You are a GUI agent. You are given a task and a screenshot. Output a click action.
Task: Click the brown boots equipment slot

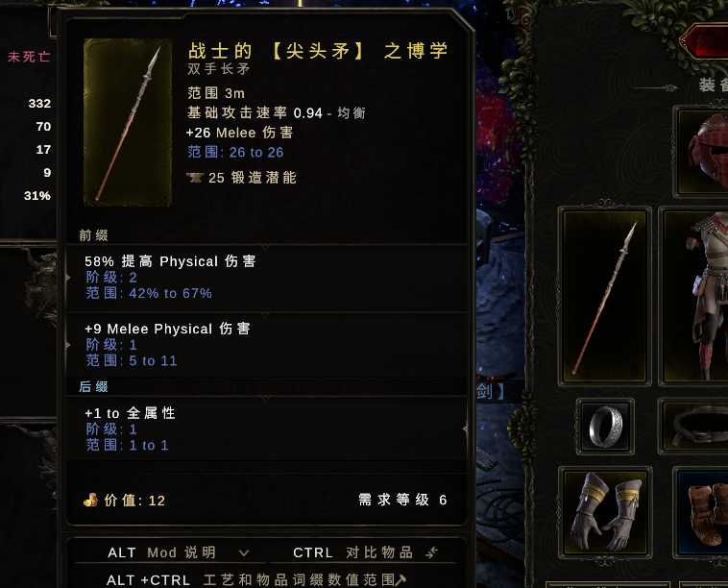click(x=701, y=511)
